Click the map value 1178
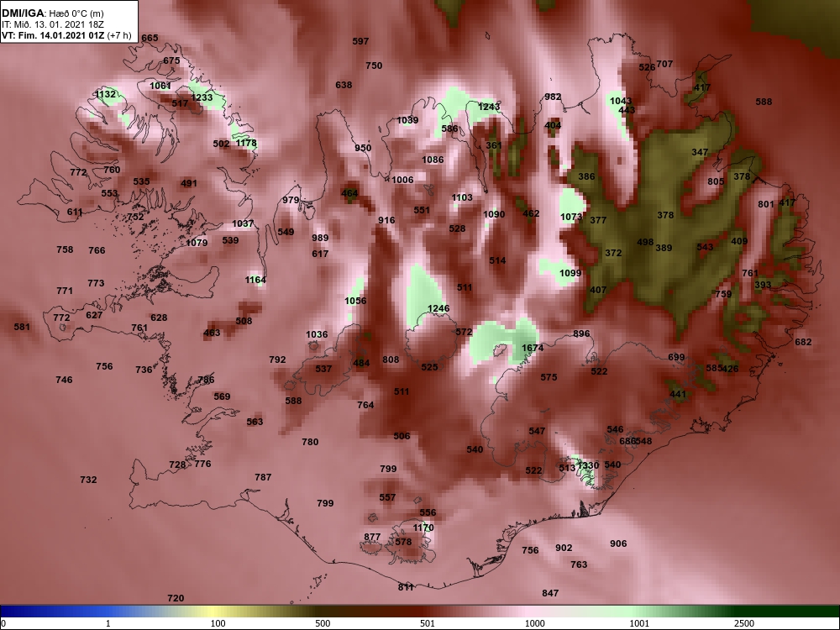Screen dimensions: 840x630 pos(246,143)
